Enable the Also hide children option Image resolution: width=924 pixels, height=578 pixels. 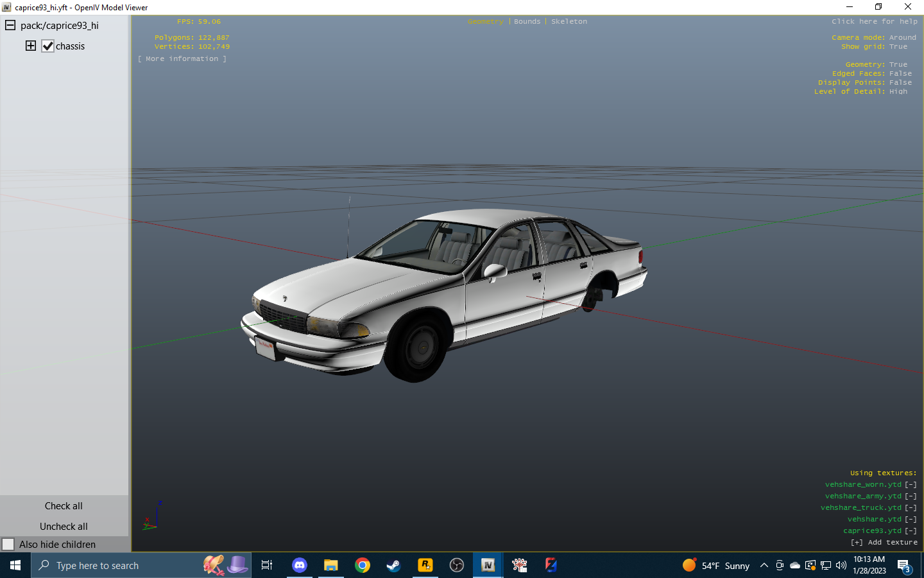(9, 544)
